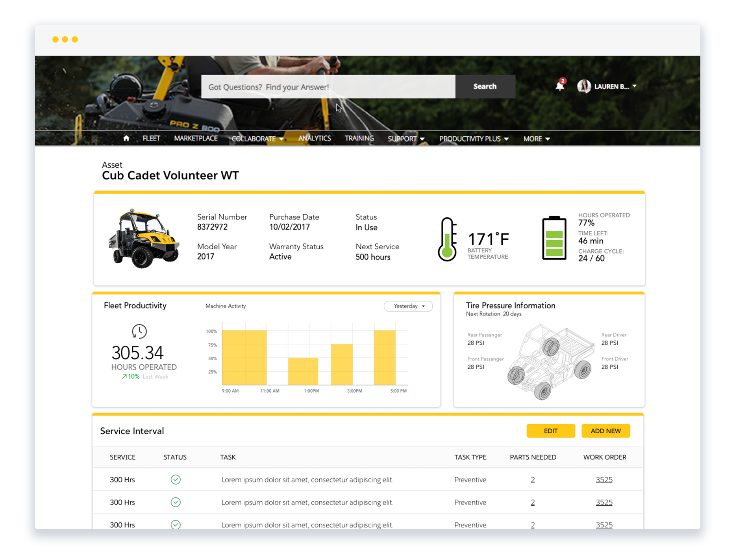Expand the More menu
The image size is (735, 560).
click(537, 139)
